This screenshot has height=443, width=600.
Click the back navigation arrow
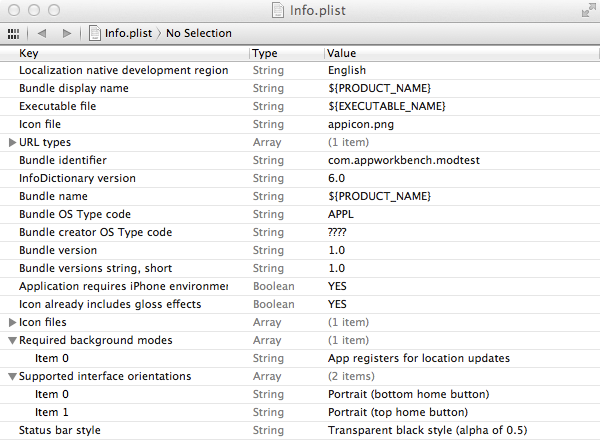43,33
